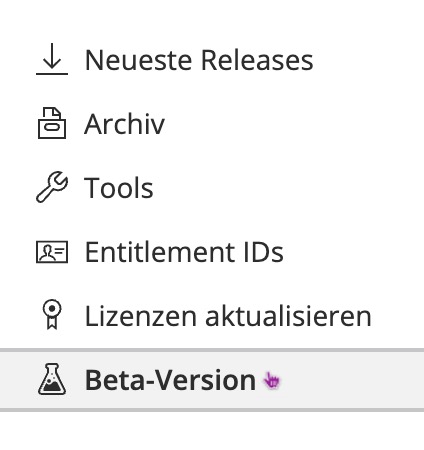The width and height of the screenshot is (424, 450).
Task: Click the download arrow icon
Action: coord(52,59)
